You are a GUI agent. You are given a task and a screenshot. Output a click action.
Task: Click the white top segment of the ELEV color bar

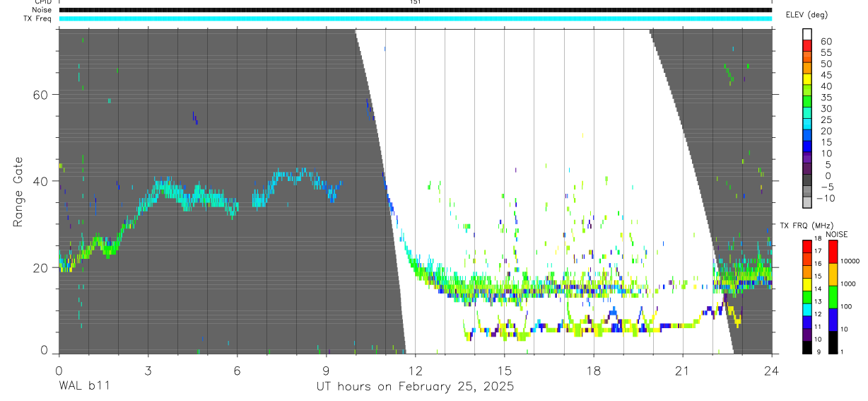[x=807, y=35]
